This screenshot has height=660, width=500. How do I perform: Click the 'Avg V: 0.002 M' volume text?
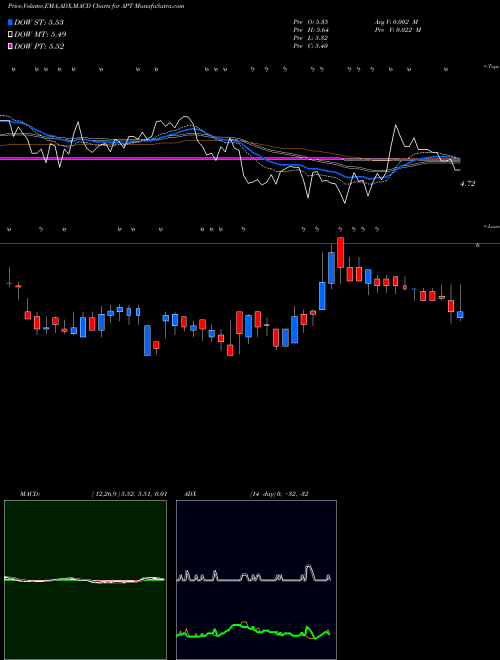(x=396, y=22)
